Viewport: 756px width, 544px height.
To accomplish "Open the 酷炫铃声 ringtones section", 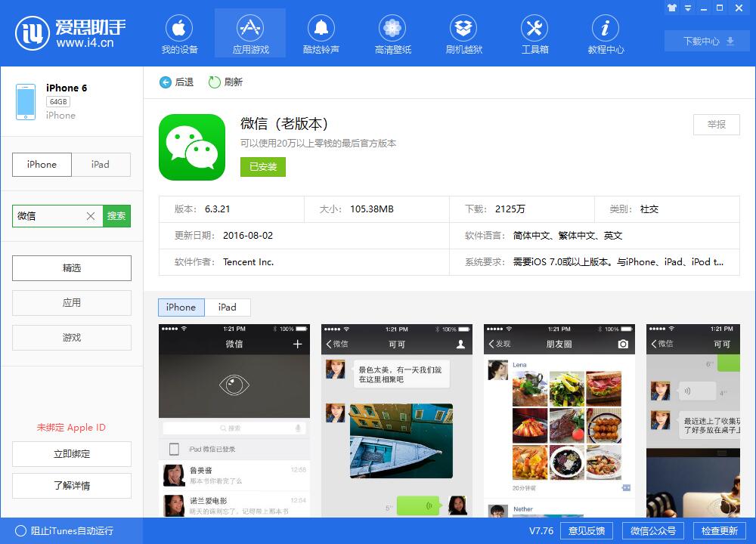I will point(321,33).
